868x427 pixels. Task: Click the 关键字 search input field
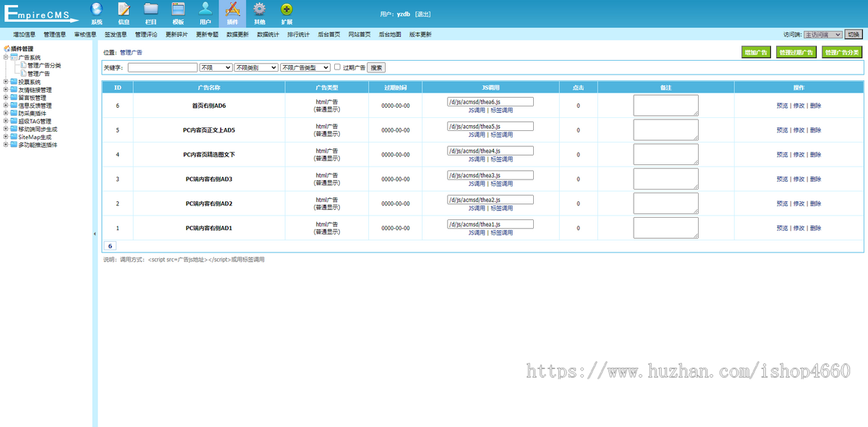click(163, 67)
